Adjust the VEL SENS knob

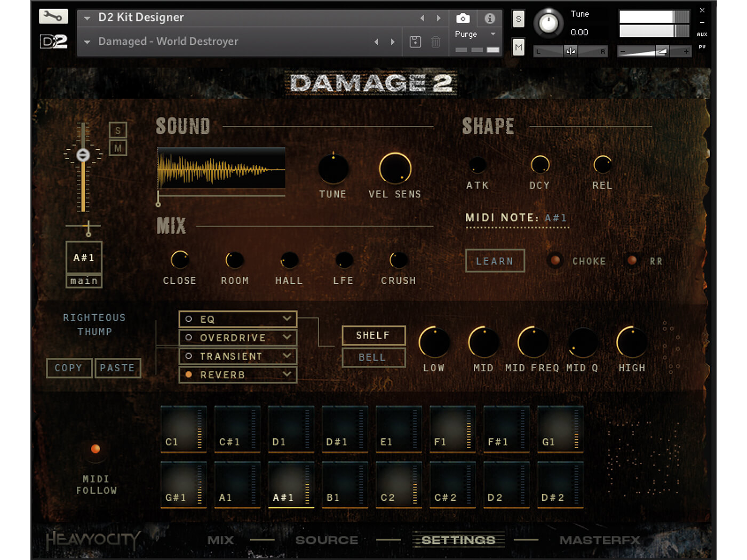pos(395,169)
